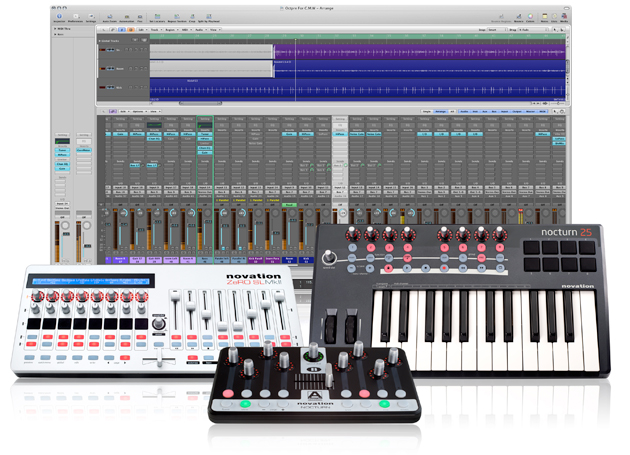Click the volume fader on inspector channel strip

(66, 234)
